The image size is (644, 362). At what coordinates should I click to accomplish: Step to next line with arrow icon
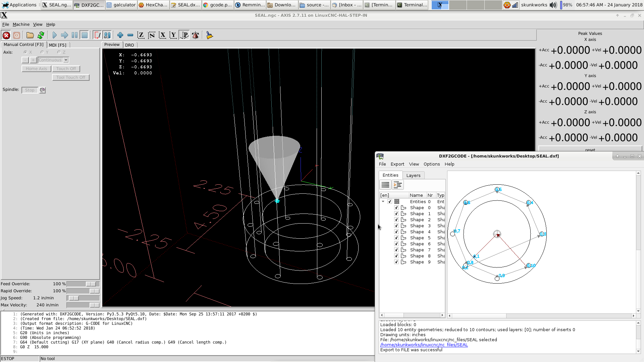64,35
